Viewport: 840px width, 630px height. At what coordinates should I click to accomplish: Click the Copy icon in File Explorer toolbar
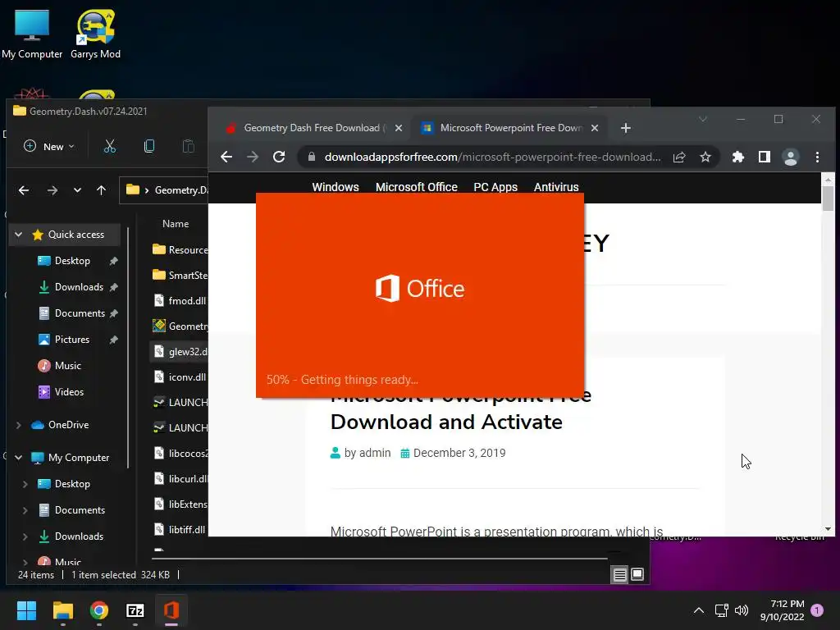(x=149, y=146)
